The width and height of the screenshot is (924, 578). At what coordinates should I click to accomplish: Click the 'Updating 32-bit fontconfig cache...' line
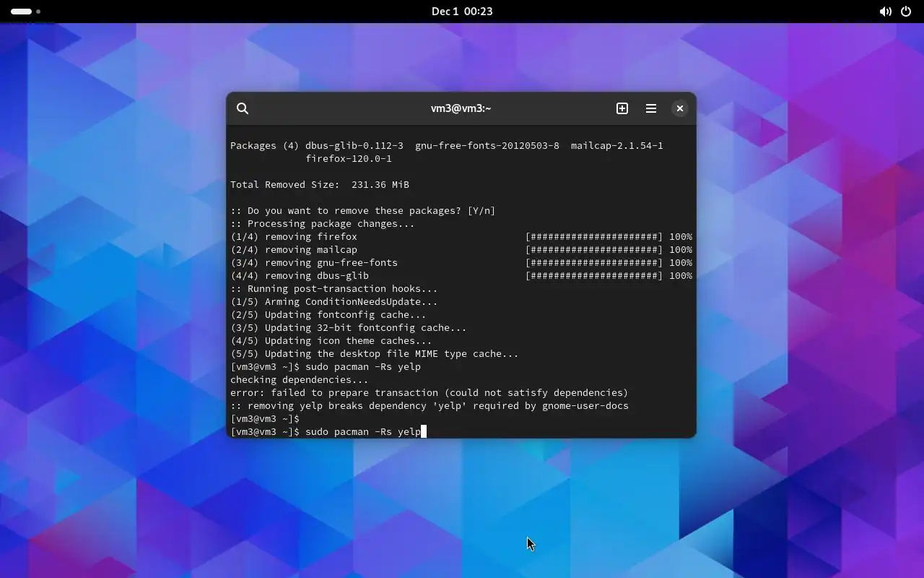[349, 328]
